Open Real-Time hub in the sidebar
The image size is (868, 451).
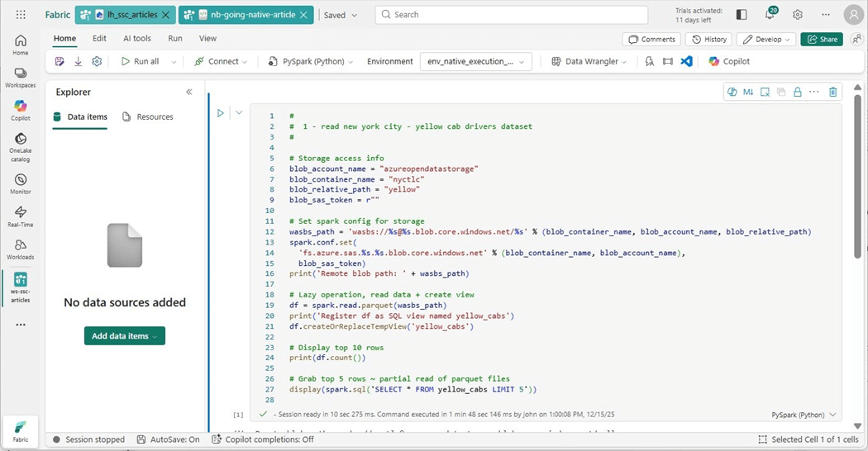pos(20,216)
